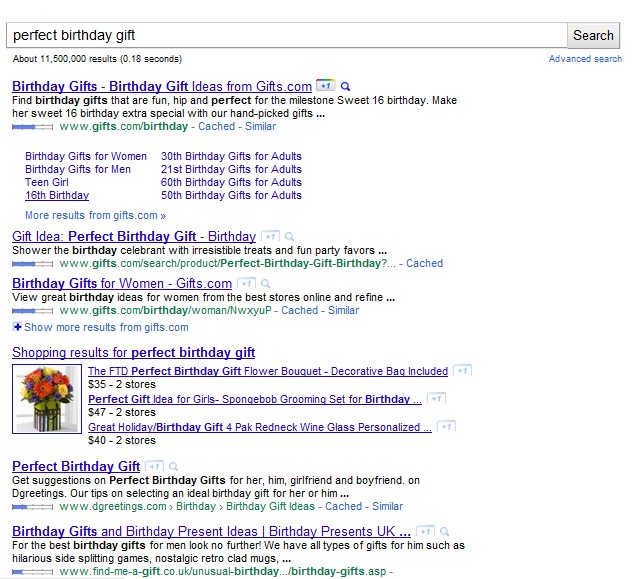This screenshot has height=579, width=634.
Task: Open preview magnifier for Birthday Presents UK result
Action: 444,531
